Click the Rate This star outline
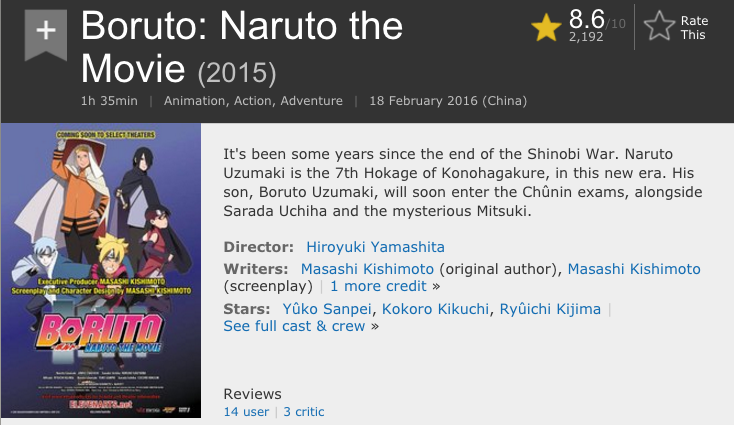The width and height of the screenshot is (734, 425). 660,27
